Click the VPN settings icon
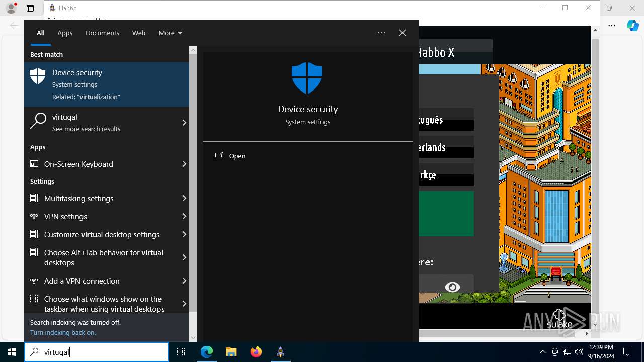The width and height of the screenshot is (644, 362). coord(34,216)
